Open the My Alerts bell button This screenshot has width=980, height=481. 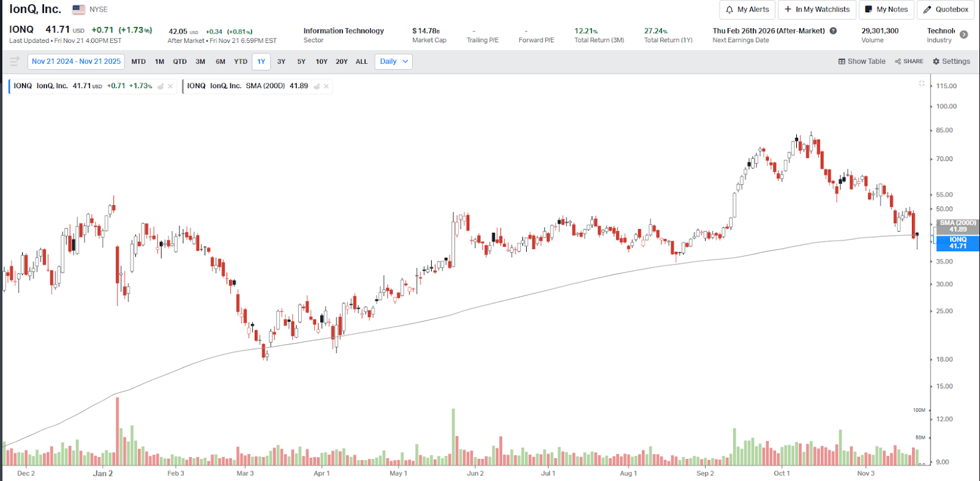pos(747,10)
